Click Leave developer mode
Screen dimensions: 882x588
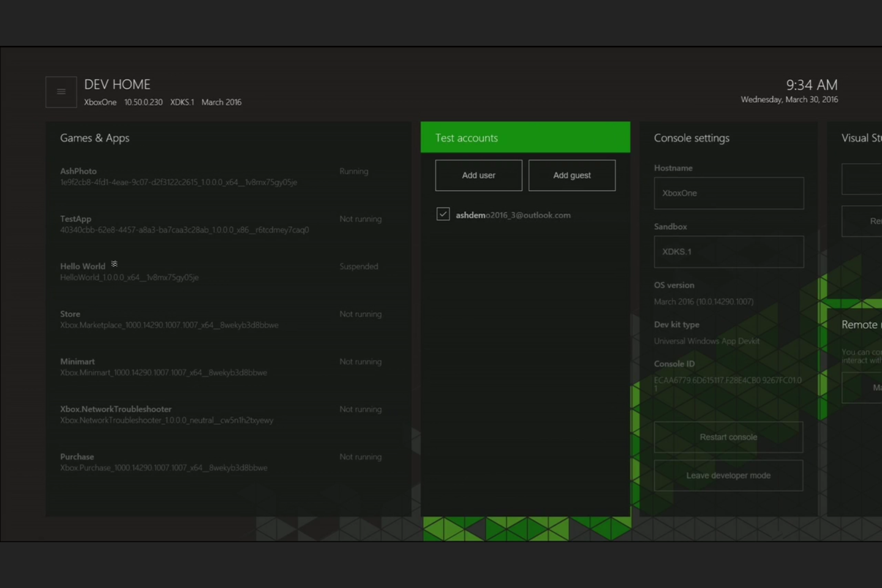tap(728, 475)
